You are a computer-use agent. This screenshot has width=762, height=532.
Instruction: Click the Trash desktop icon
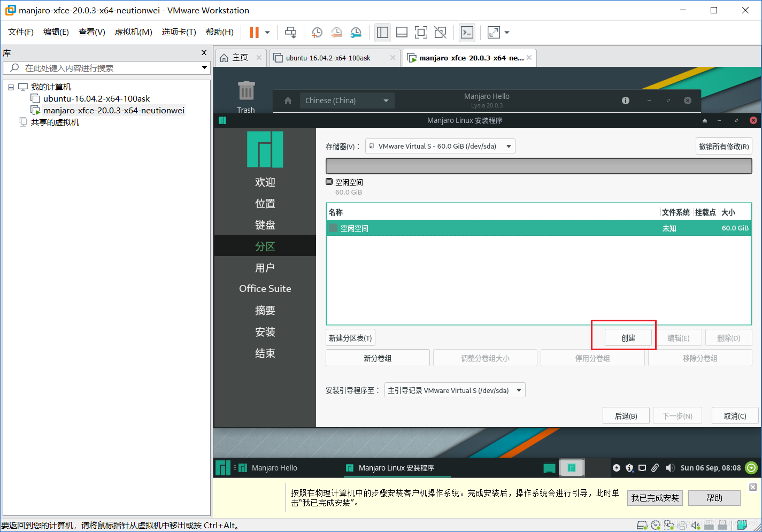tap(246, 96)
